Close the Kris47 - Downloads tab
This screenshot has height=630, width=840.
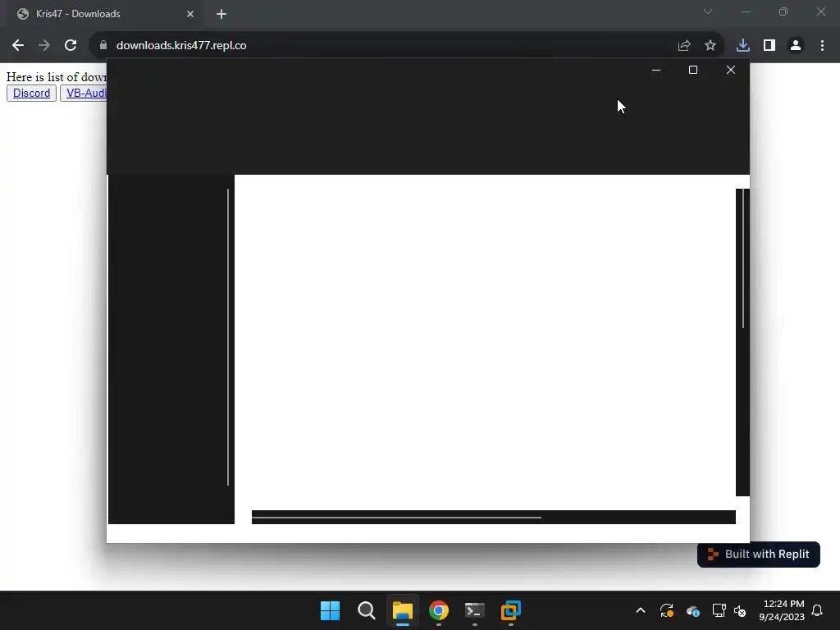coord(190,14)
